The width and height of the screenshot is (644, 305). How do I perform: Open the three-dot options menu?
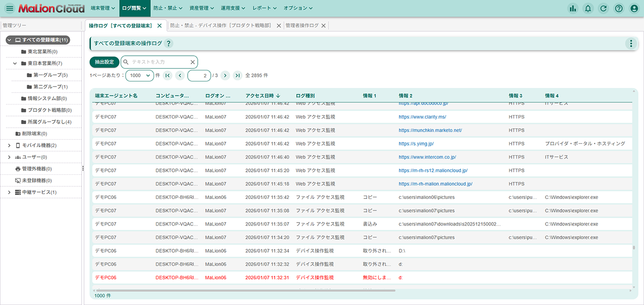point(631,44)
